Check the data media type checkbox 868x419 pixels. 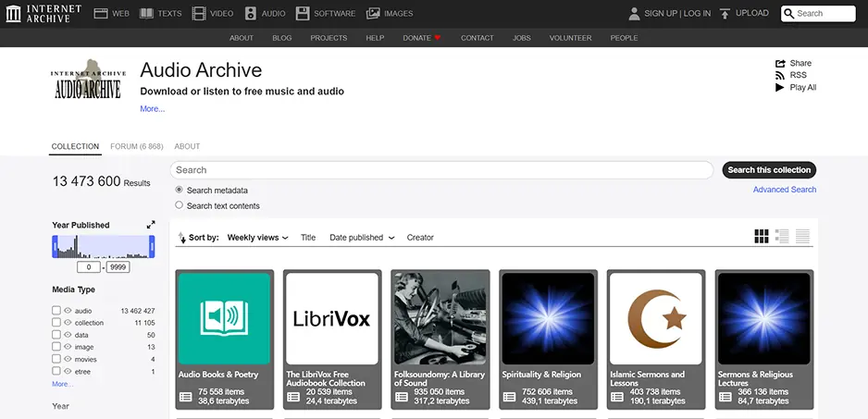coord(56,334)
